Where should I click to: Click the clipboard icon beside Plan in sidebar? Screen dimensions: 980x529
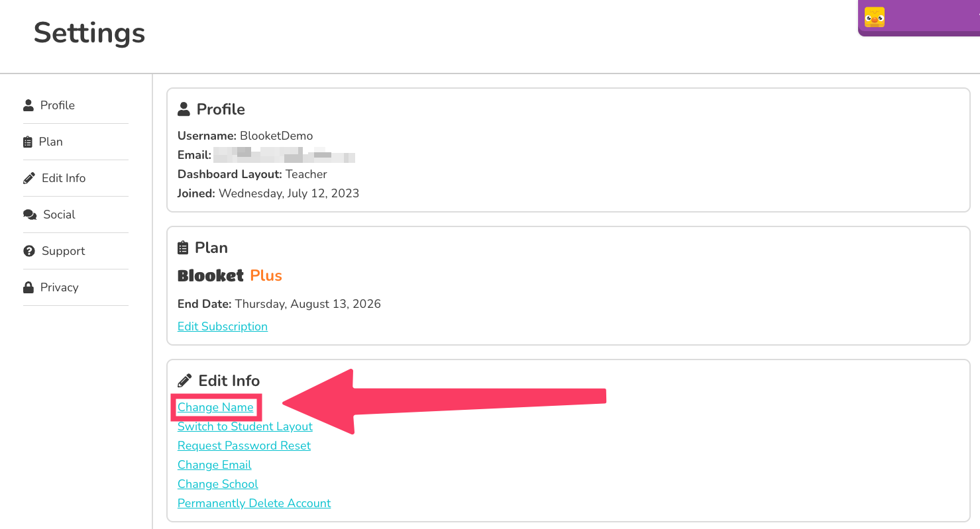[27, 142]
